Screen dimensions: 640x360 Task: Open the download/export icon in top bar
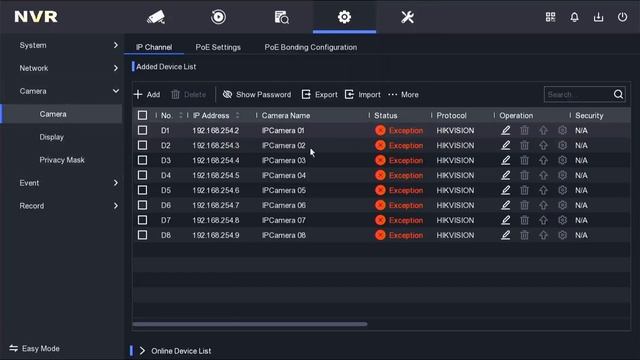[x=598, y=17]
